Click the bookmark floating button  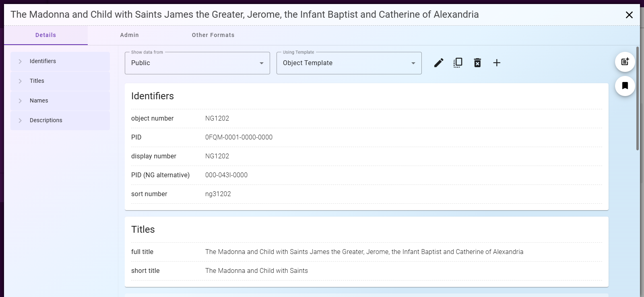point(625,86)
